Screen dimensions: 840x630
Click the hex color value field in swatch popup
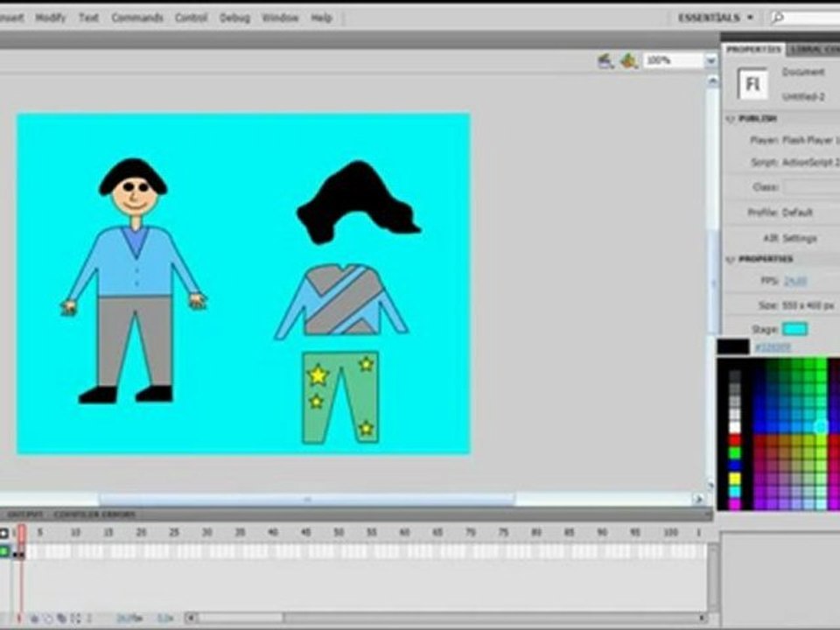[x=773, y=347]
